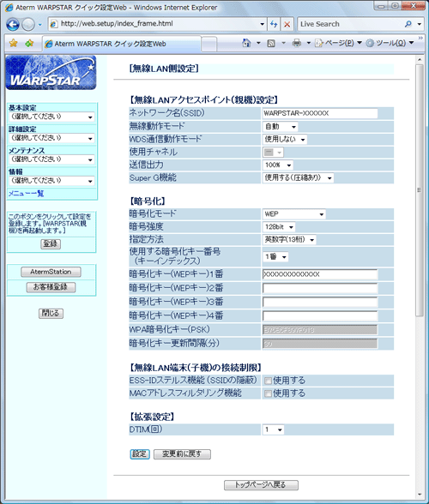Click the ネットワーク名(SSID) input field
Viewport: 429px width, 504px height.
coord(320,113)
